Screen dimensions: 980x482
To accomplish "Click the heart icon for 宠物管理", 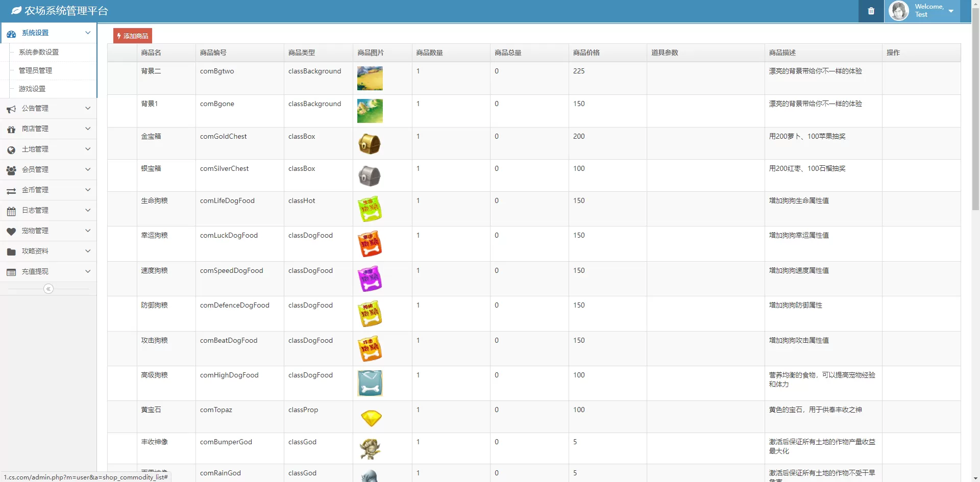I will pyautogui.click(x=11, y=231).
